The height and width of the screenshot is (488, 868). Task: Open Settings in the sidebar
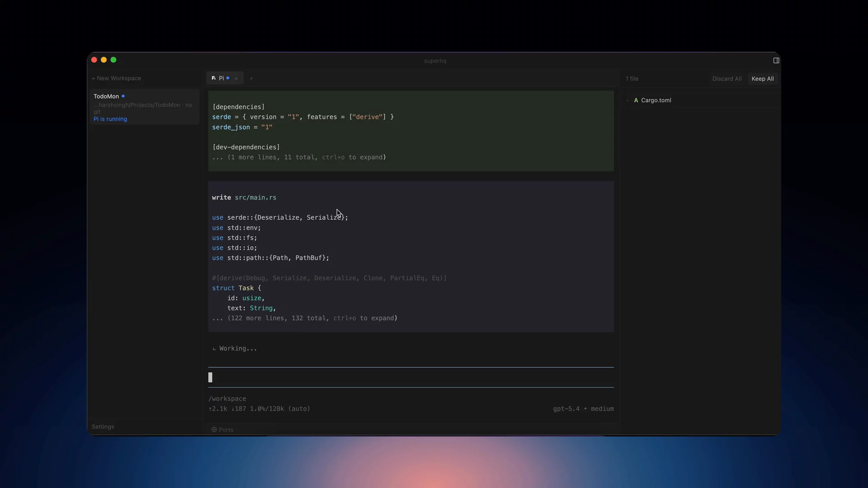click(103, 427)
